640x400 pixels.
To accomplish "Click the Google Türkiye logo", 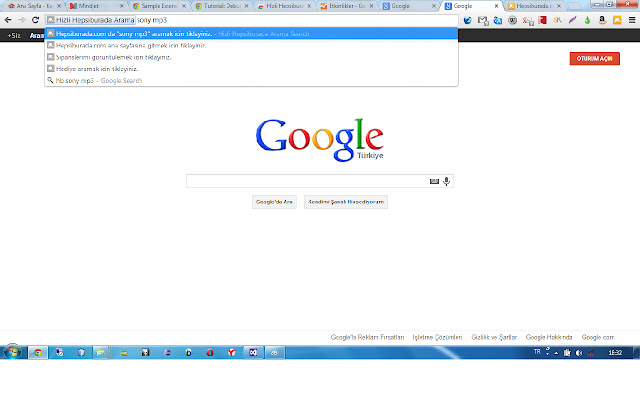I will 320,140.
